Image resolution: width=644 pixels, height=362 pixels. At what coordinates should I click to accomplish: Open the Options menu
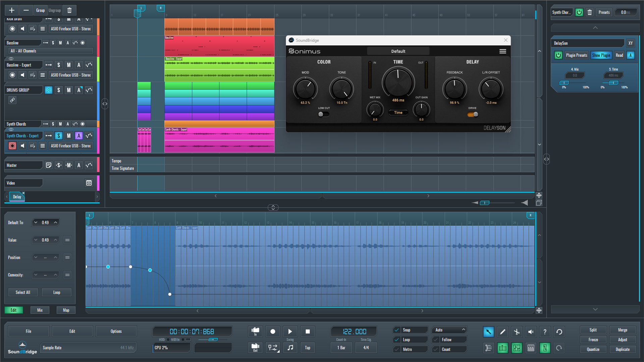pyautogui.click(x=116, y=331)
